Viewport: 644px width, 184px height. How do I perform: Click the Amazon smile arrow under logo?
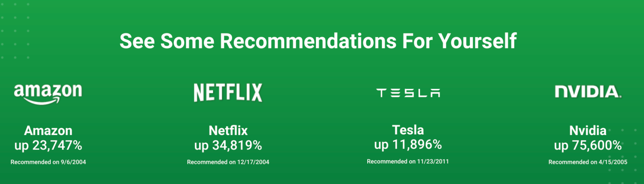coord(42,101)
